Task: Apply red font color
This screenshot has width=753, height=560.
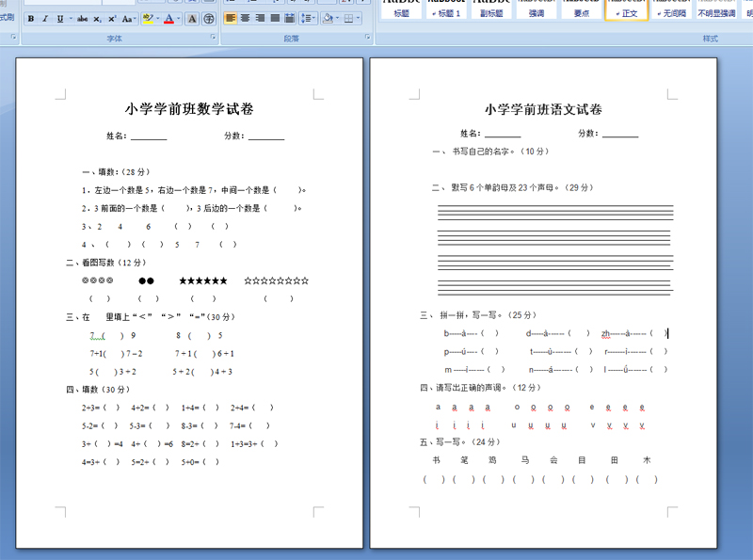Action: point(169,19)
